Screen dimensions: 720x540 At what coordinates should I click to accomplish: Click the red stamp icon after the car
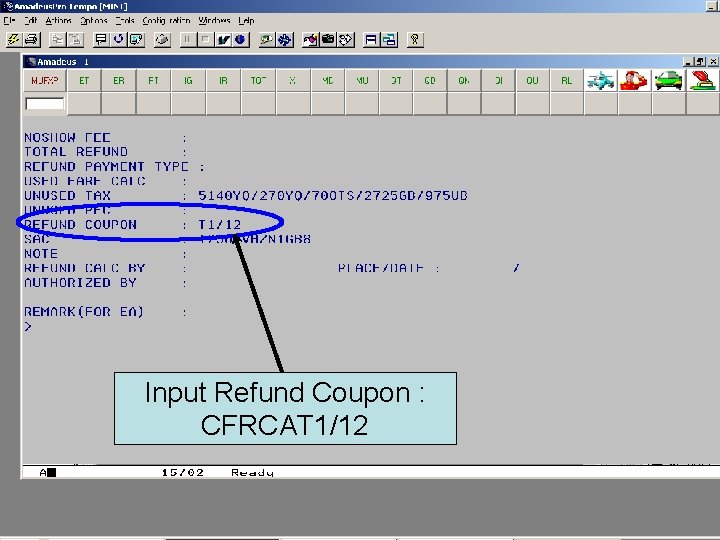(x=703, y=80)
